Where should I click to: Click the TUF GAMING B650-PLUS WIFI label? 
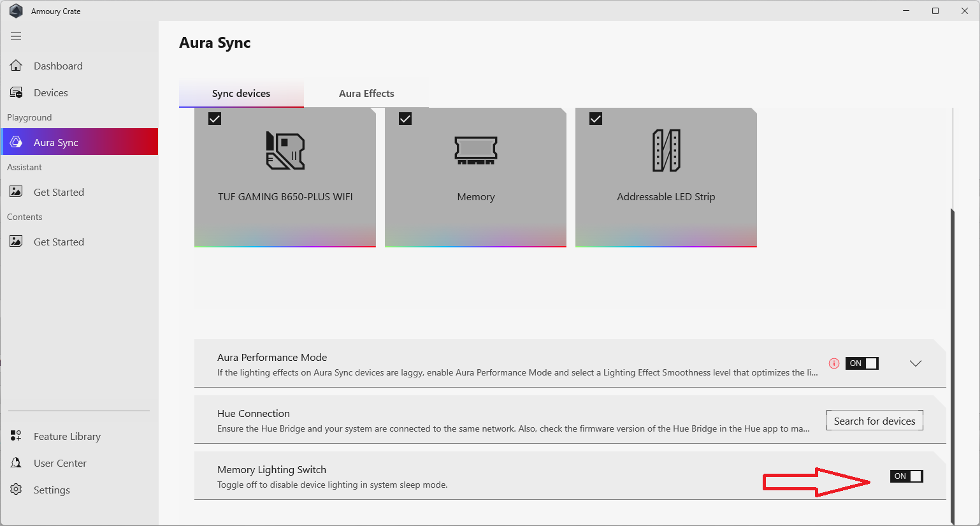tap(285, 197)
